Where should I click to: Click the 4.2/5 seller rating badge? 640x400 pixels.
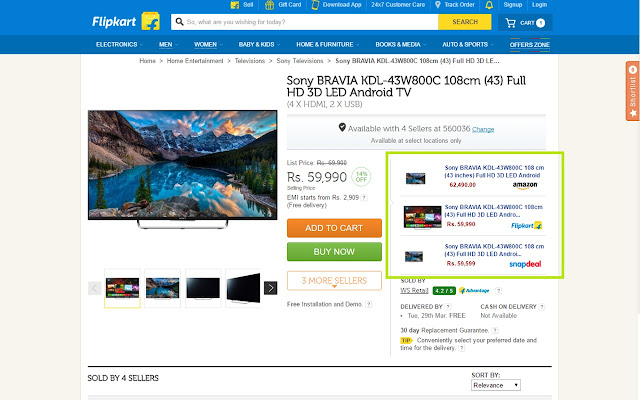tap(444, 291)
